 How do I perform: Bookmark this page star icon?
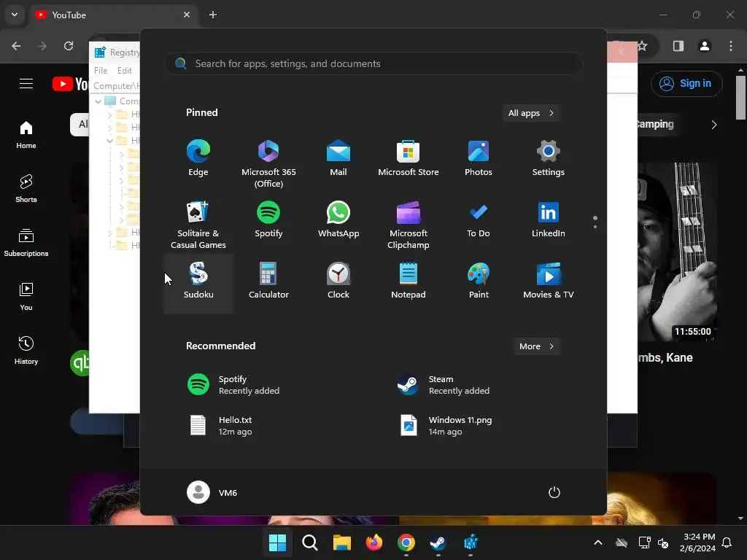[x=643, y=46]
